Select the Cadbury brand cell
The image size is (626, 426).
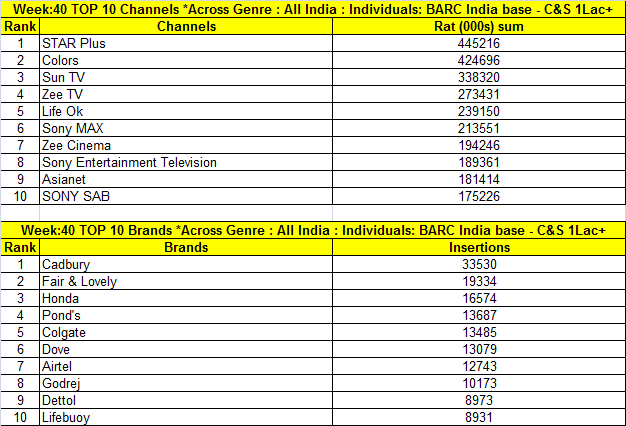186,264
